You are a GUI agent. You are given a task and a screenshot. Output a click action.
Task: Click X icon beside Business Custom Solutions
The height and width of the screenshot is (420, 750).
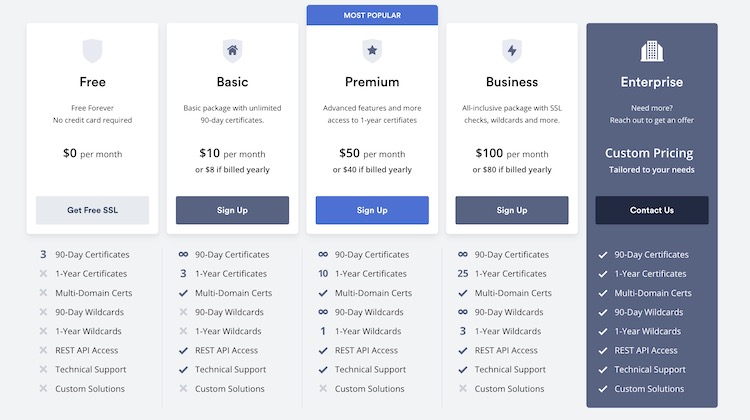pos(463,388)
